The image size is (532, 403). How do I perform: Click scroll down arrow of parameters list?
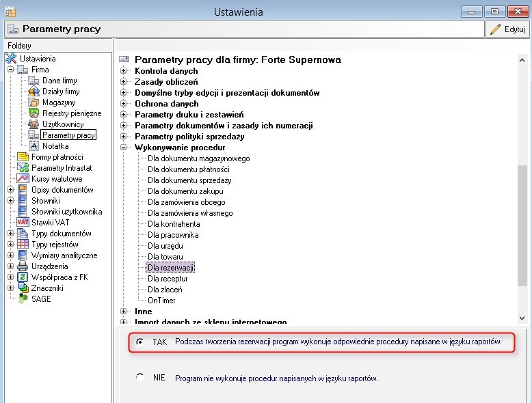(x=522, y=318)
